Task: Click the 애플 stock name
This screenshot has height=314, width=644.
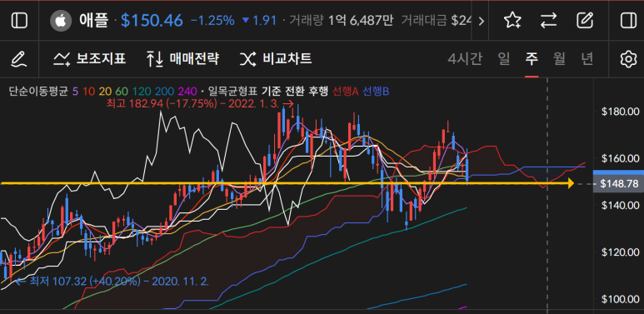Action: pos(94,21)
